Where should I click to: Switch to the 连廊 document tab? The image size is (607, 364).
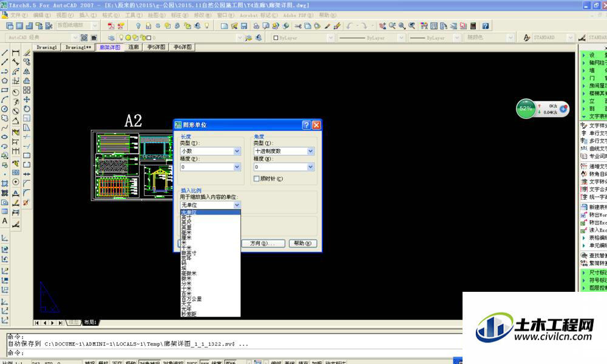coord(134,47)
